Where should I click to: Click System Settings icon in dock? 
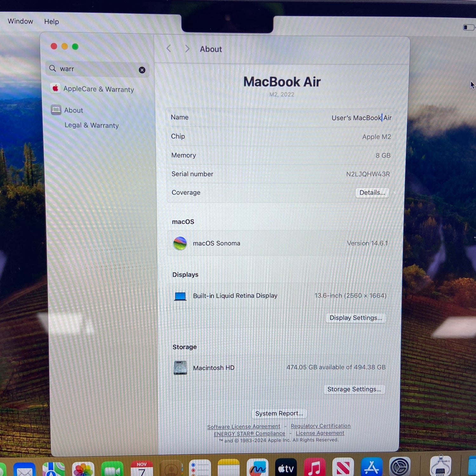pos(400,467)
